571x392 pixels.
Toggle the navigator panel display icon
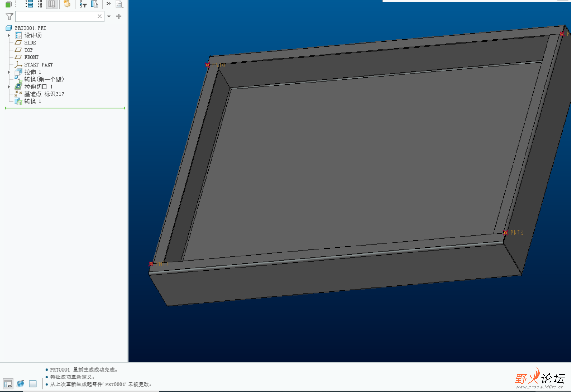pyautogui.click(x=8, y=384)
